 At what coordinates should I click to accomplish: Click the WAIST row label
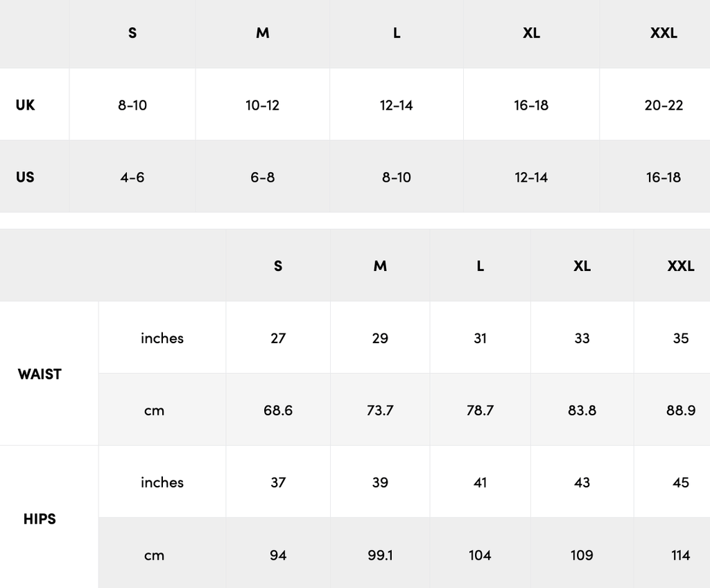[x=40, y=374]
